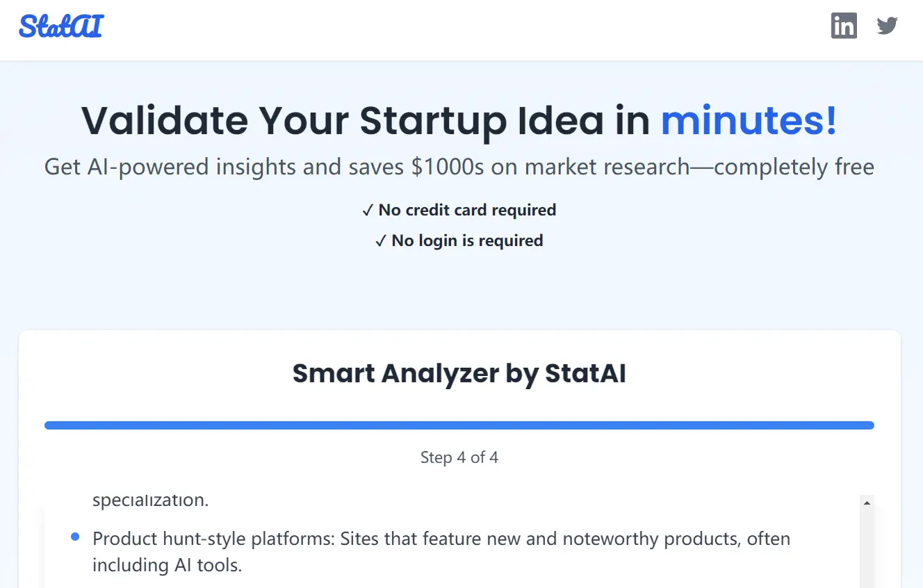The height and width of the screenshot is (588, 923).
Task: Click the StatAI logo in the header
Action: 60,26
